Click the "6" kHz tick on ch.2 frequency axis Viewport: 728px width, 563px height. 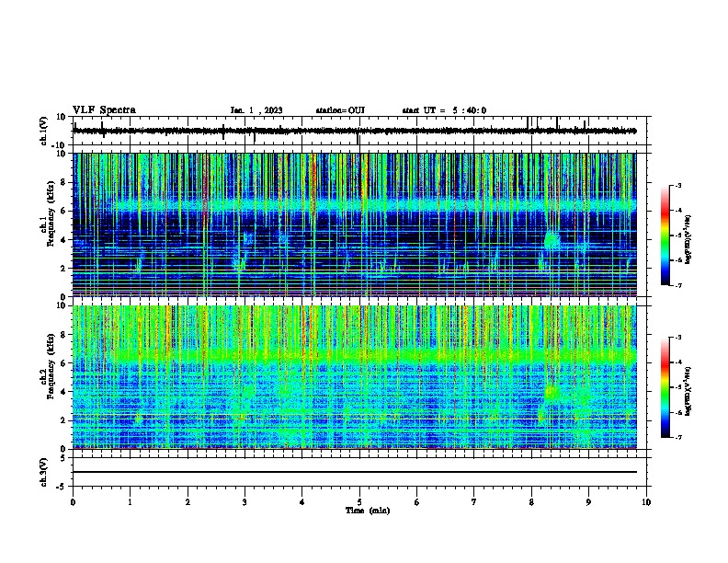63,363
